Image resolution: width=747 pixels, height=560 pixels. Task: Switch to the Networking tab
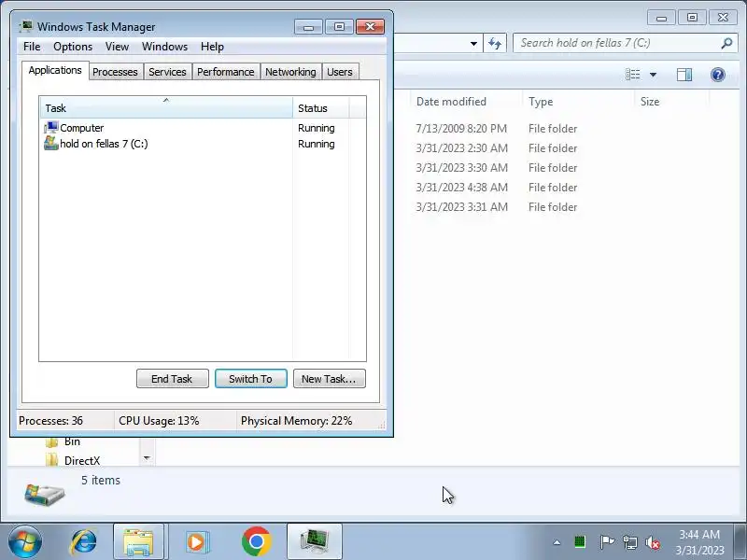pos(290,72)
